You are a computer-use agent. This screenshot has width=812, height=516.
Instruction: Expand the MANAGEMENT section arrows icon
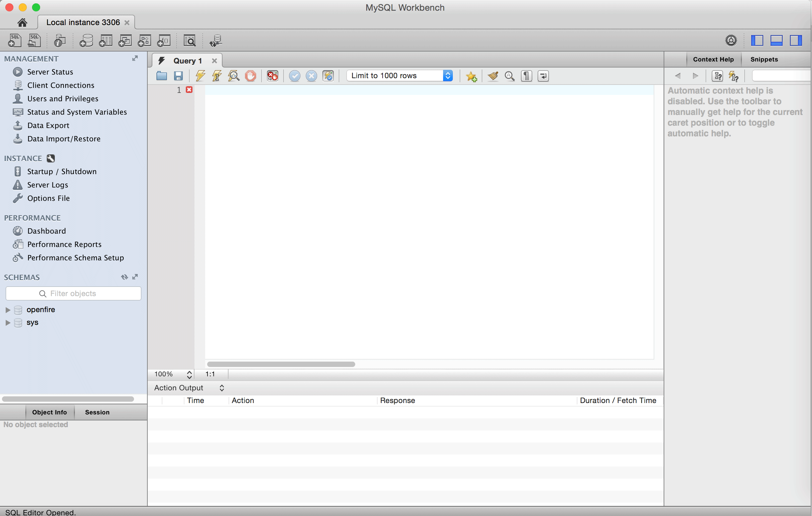click(x=135, y=58)
